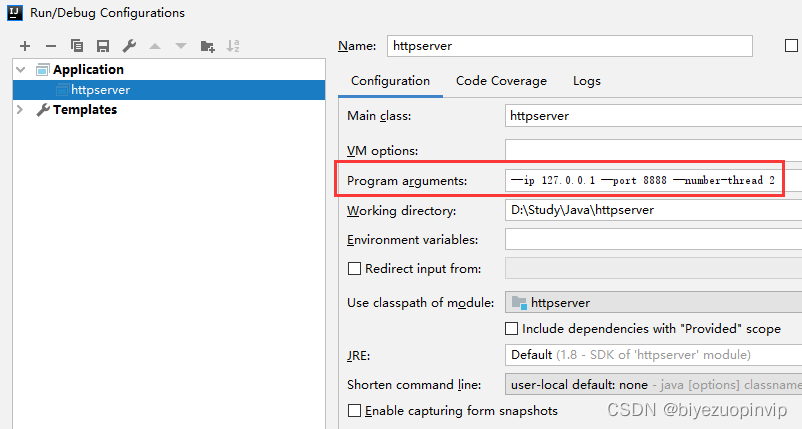
Task: Click the Program arguments field
Action: click(x=653, y=180)
